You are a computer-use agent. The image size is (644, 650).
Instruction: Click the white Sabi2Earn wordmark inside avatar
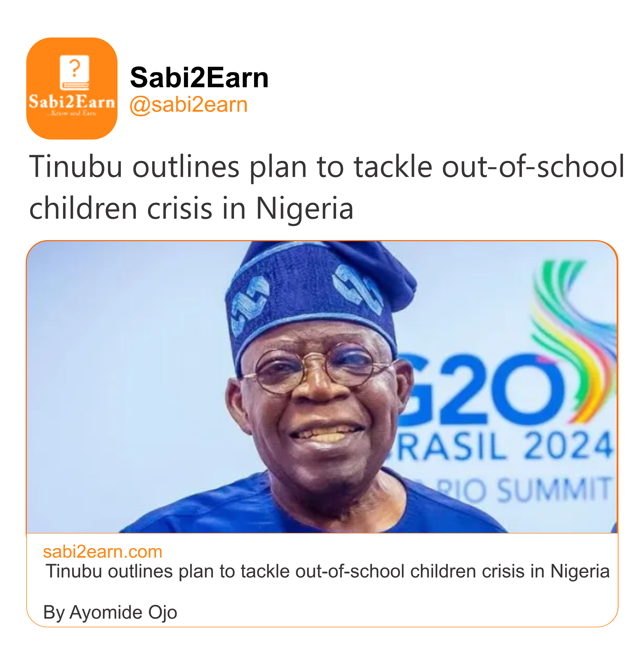coord(72,102)
